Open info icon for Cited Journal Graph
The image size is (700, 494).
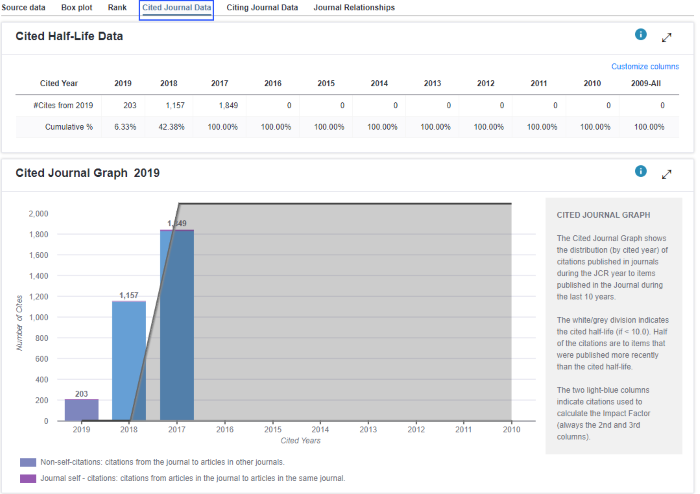(641, 171)
